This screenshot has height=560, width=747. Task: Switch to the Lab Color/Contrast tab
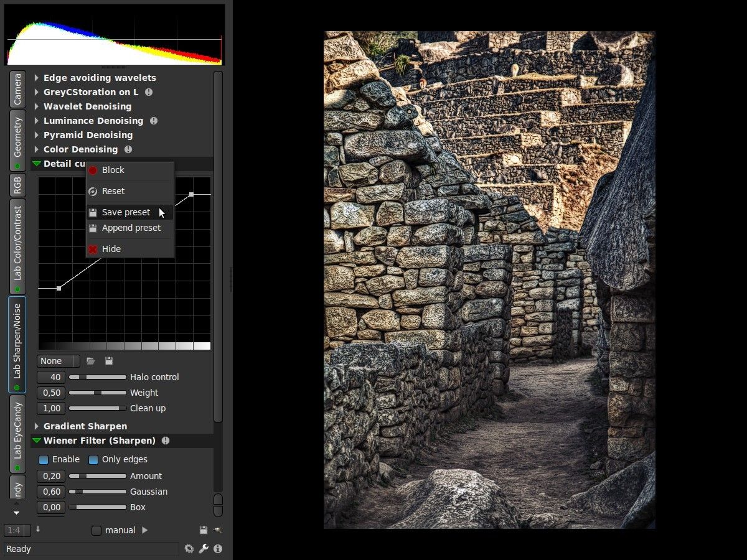[17, 243]
